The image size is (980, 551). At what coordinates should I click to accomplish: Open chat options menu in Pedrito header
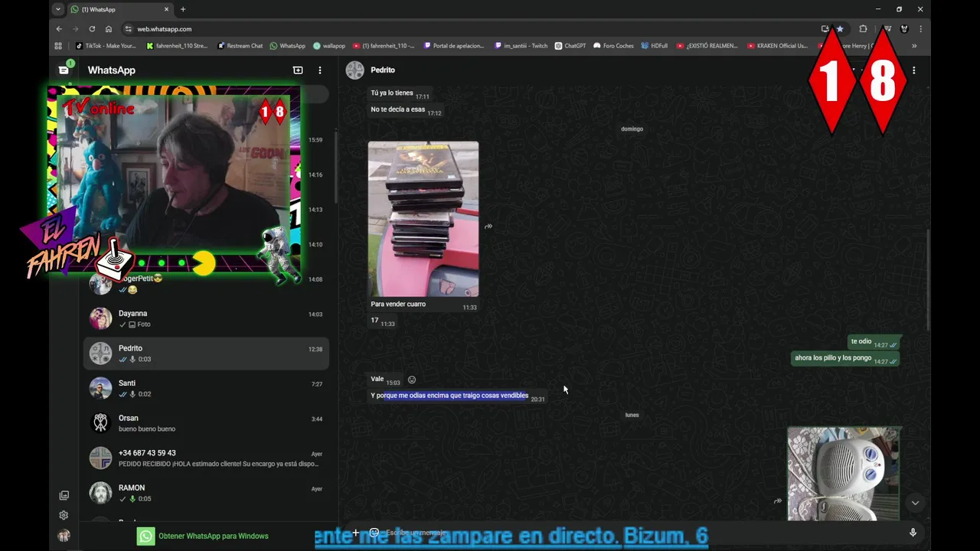pos(913,70)
